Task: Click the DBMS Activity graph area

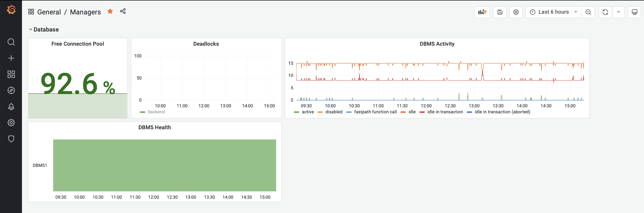Action: click(x=440, y=78)
